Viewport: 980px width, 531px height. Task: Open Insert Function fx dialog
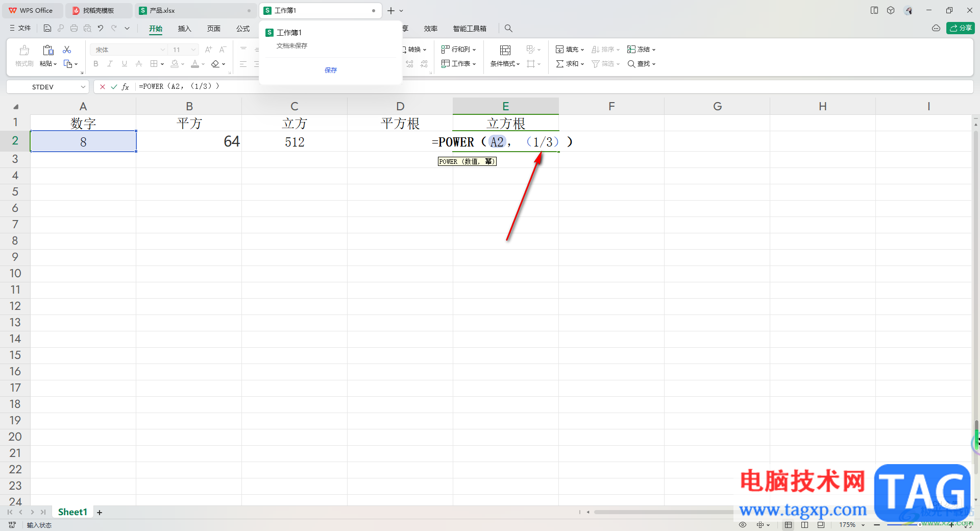click(x=126, y=87)
